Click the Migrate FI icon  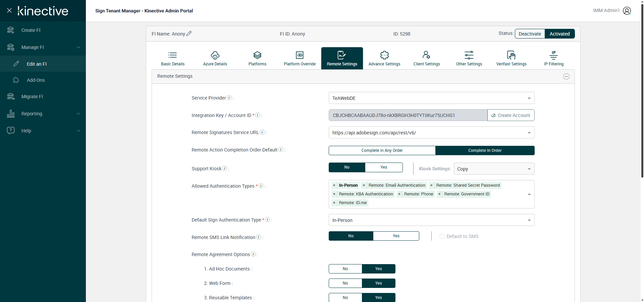pos(11,97)
